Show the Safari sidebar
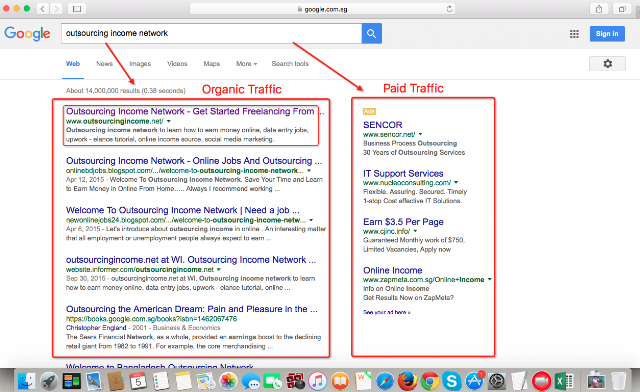640x392 pixels. click(x=77, y=9)
